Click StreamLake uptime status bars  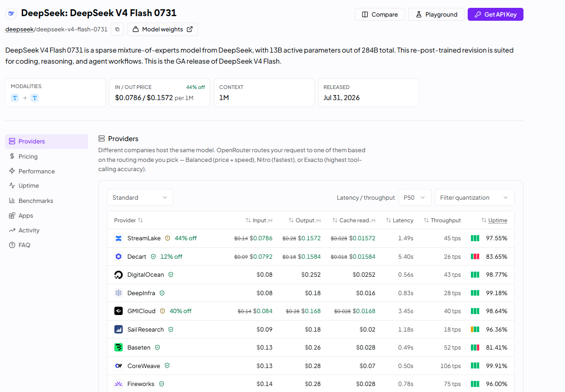tap(475, 238)
